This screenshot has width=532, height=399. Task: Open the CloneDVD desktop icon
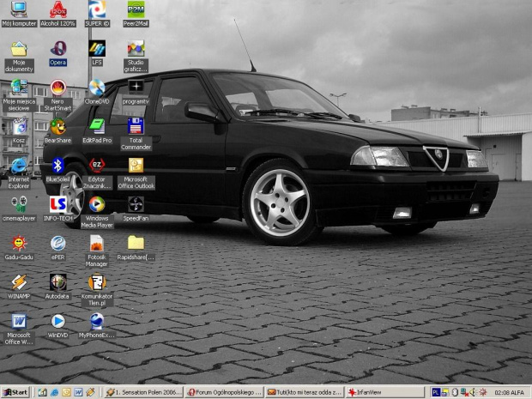(97, 88)
